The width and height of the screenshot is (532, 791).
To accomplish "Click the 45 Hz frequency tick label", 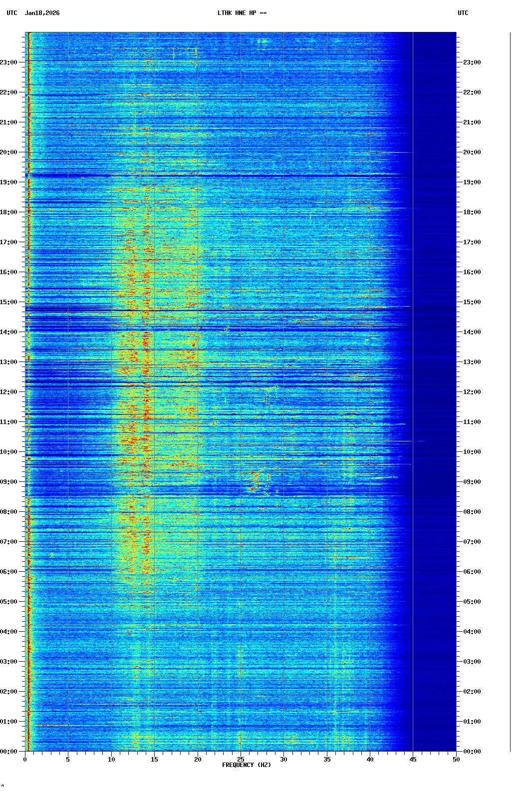I will (413, 760).
